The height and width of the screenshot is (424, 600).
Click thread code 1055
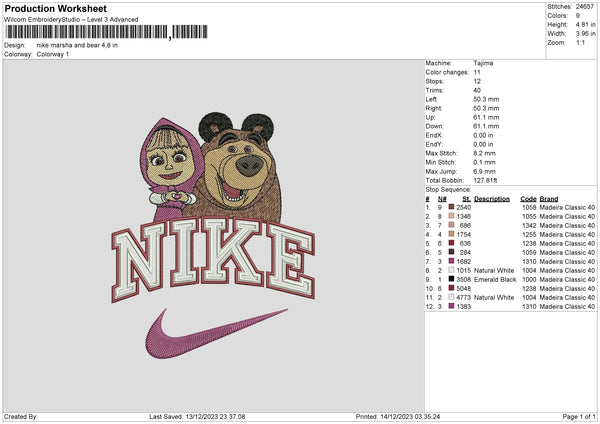[x=529, y=216]
